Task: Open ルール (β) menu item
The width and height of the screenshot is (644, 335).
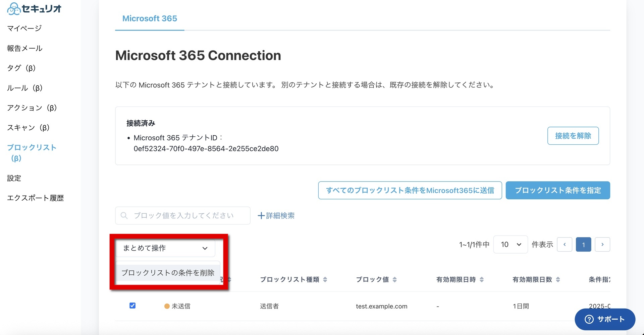Action: tap(25, 88)
